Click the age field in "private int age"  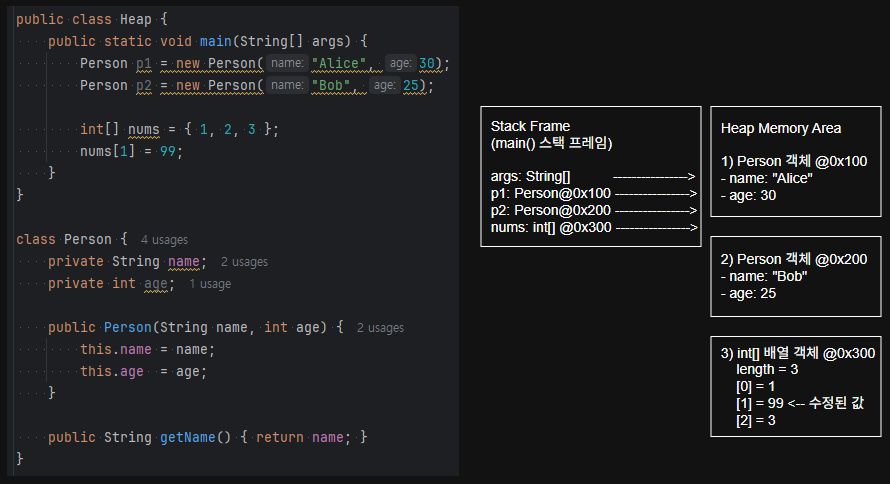[x=156, y=284]
